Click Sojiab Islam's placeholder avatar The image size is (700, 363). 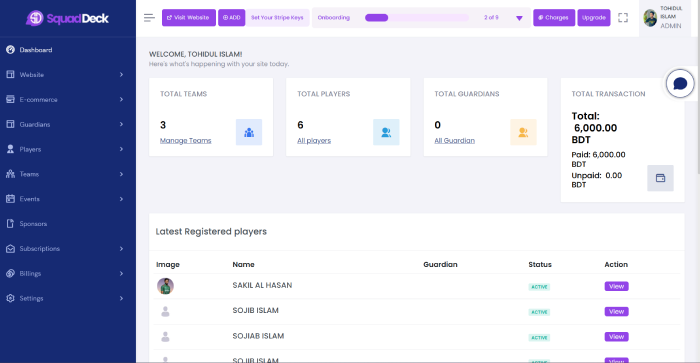pyautogui.click(x=165, y=337)
